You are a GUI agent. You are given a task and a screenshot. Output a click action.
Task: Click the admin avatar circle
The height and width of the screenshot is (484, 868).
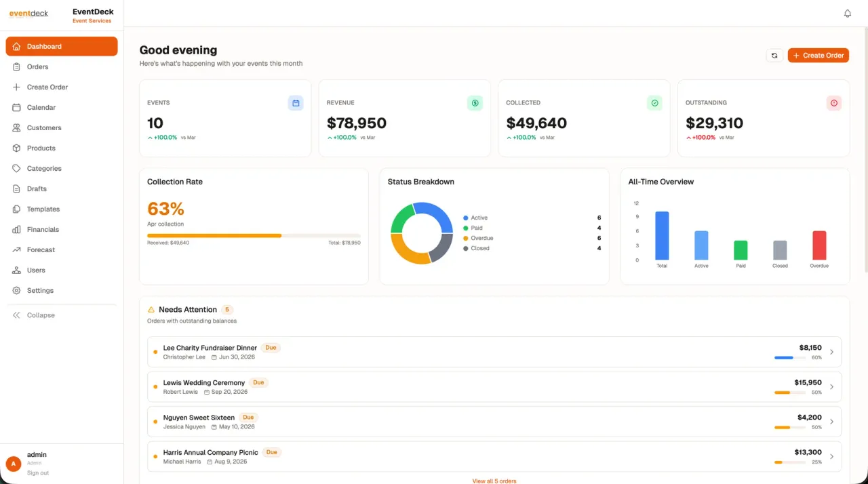(14, 464)
